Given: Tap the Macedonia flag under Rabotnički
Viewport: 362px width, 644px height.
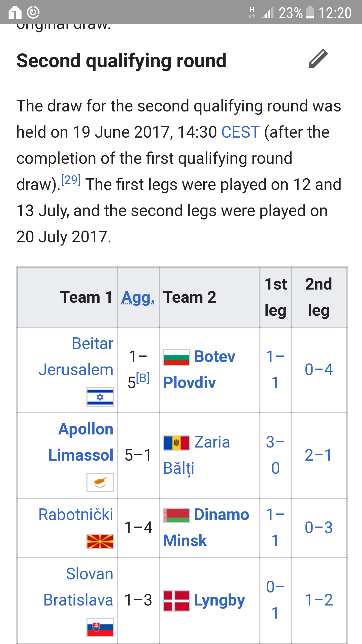Looking at the screenshot, I should 100,542.
